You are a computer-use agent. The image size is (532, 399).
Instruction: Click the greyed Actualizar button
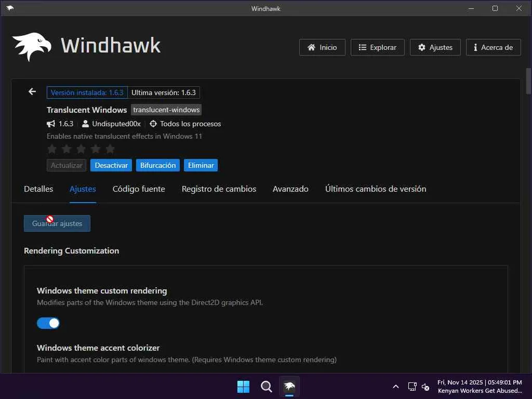pyautogui.click(x=66, y=165)
